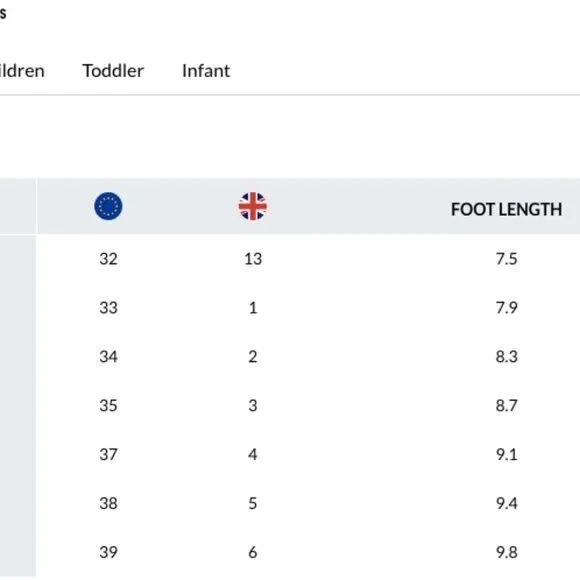Screen dimensions: 580x580
Task: Select the partially visible Children tab
Action: coord(21,71)
